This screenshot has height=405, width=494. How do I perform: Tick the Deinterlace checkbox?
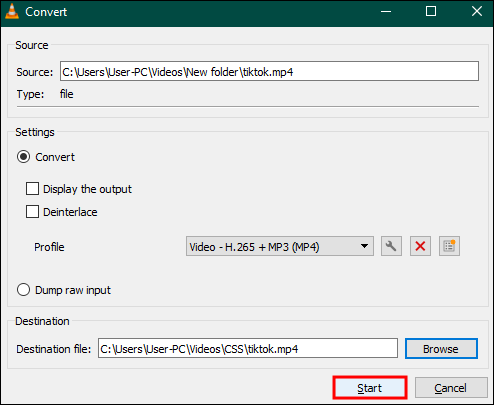point(32,212)
